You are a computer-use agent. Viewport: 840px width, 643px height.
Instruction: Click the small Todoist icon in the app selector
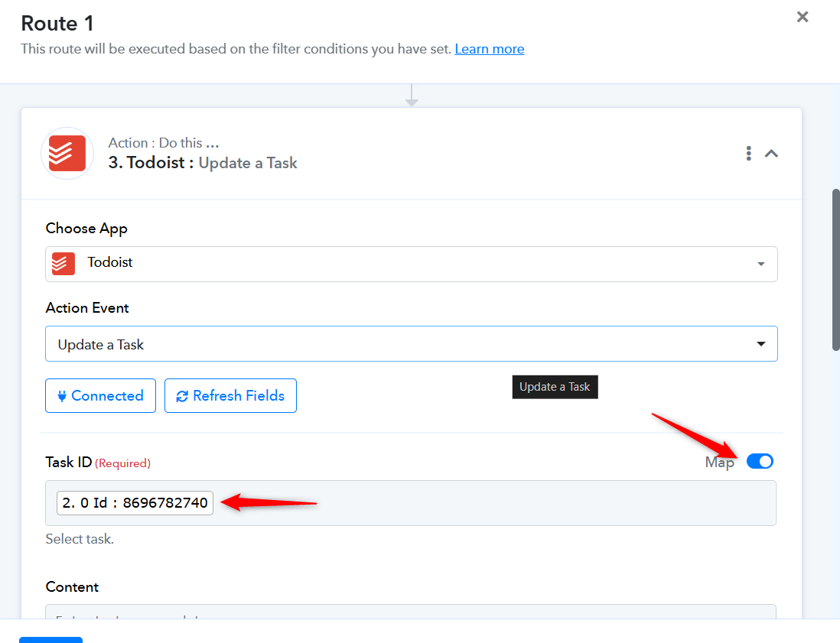[x=63, y=264]
